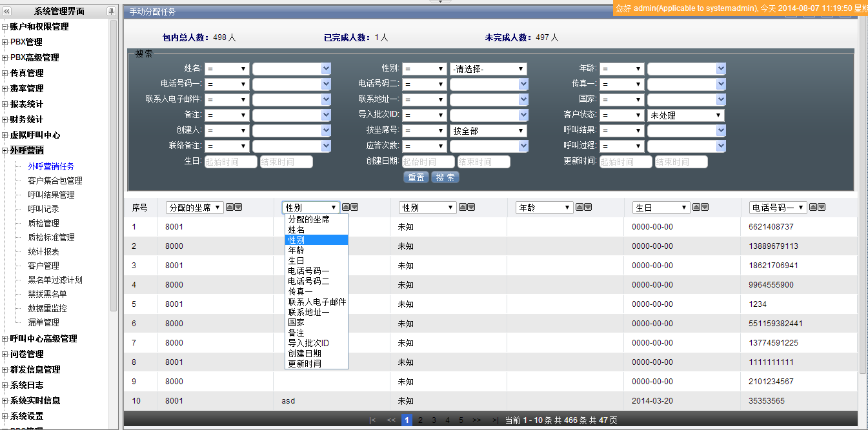Viewport: 868px width, 430px height.
Task: Open 客户集合包管理 in the sidebar
Action: 55,181
